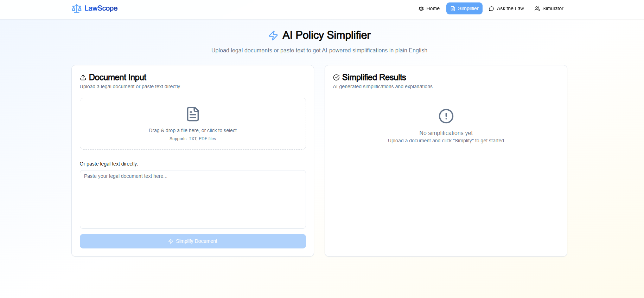The width and height of the screenshot is (644, 298).
Task: Click the lightning bolt beside AI Policy Simplifier
Action: point(273,35)
